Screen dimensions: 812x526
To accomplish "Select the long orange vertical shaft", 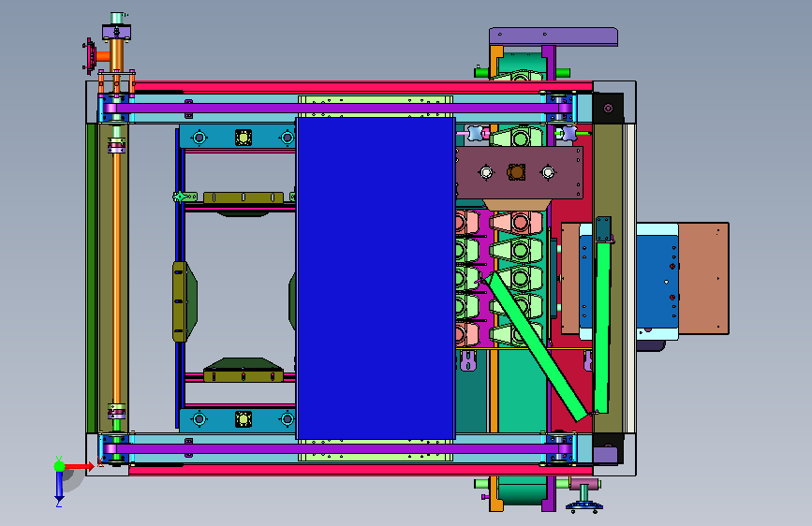I will pyautogui.click(x=117, y=277).
